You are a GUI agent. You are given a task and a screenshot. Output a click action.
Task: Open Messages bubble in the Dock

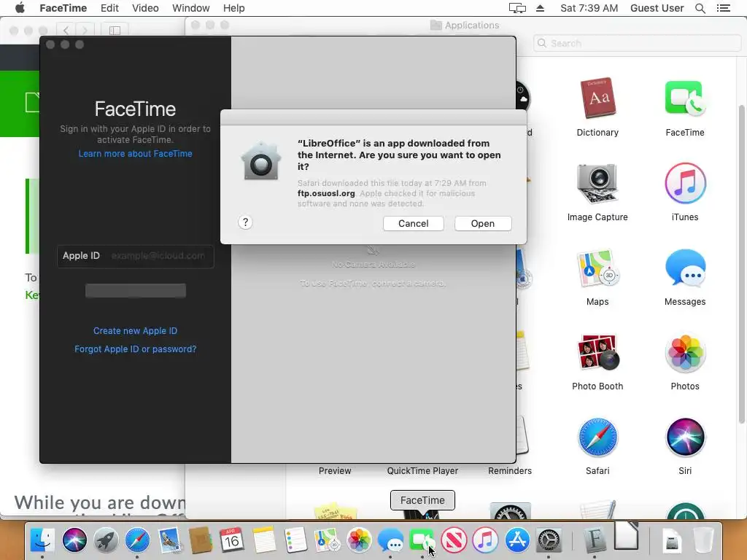[390, 540]
